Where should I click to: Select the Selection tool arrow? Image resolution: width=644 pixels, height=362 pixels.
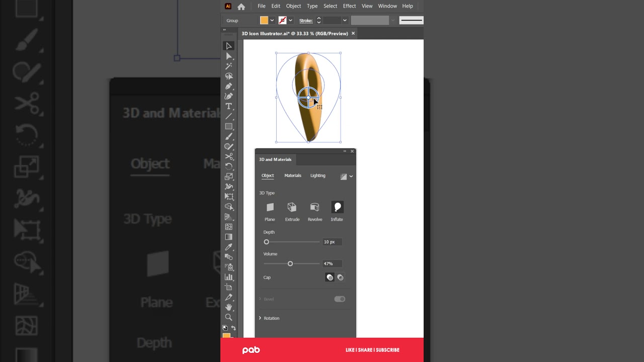[229, 46]
